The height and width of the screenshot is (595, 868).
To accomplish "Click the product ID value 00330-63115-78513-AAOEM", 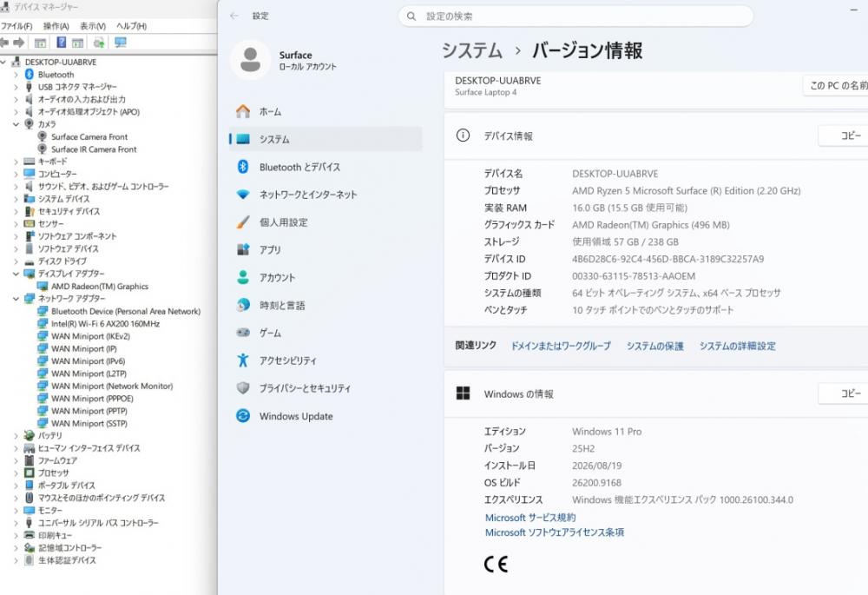I will (x=634, y=276).
